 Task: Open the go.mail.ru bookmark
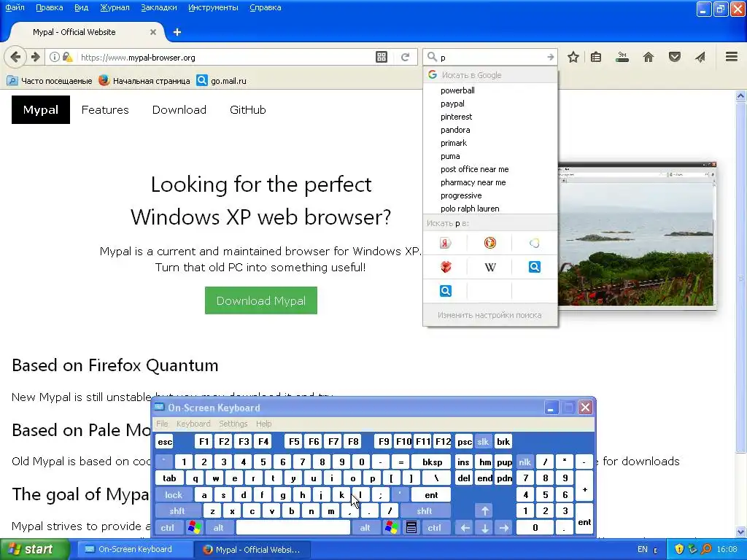(x=222, y=81)
